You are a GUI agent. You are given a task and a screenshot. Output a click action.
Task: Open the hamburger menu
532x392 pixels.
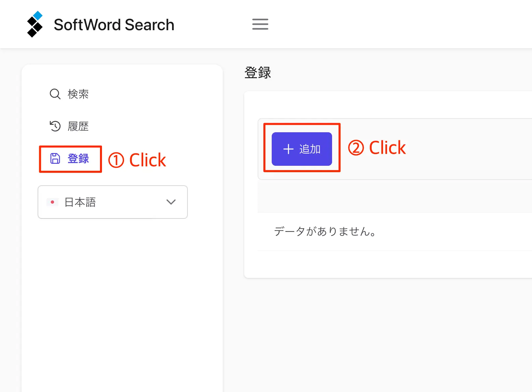[260, 24]
